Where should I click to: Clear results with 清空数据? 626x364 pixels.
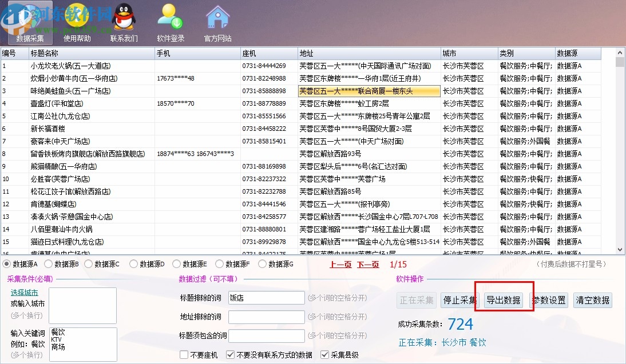point(593,300)
